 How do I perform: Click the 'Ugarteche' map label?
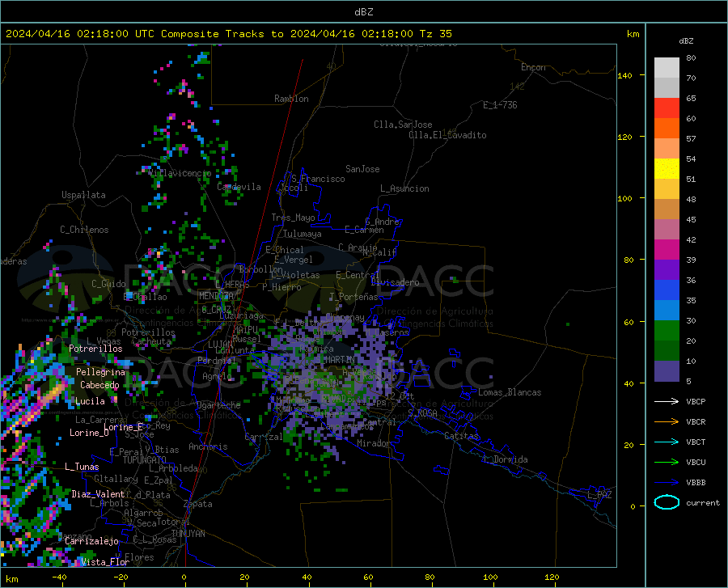pos(218,405)
